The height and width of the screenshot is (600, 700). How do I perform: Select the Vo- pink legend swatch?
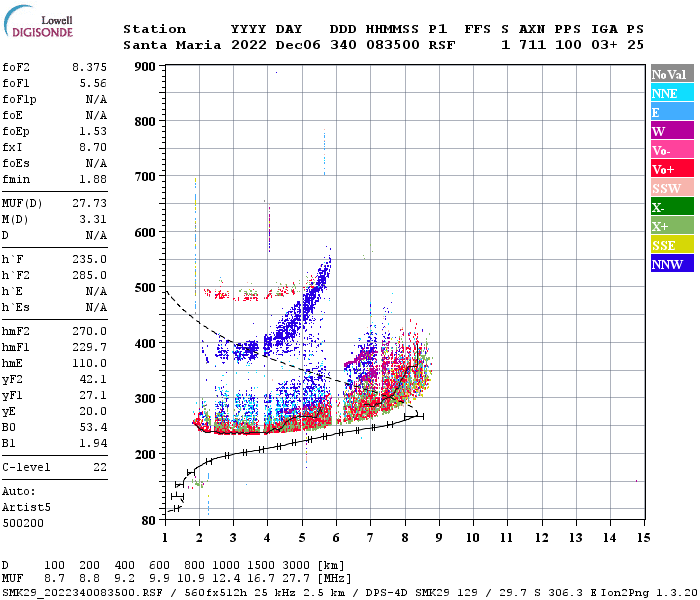point(672,150)
